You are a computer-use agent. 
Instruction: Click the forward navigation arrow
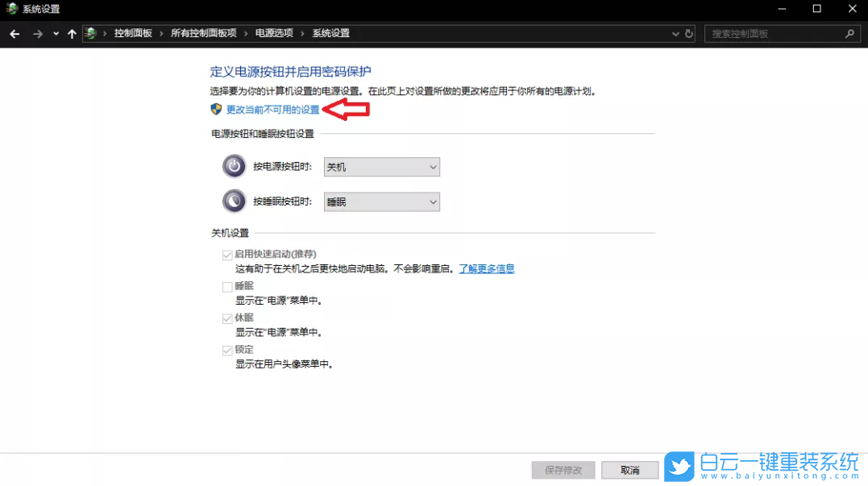click(x=38, y=33)
